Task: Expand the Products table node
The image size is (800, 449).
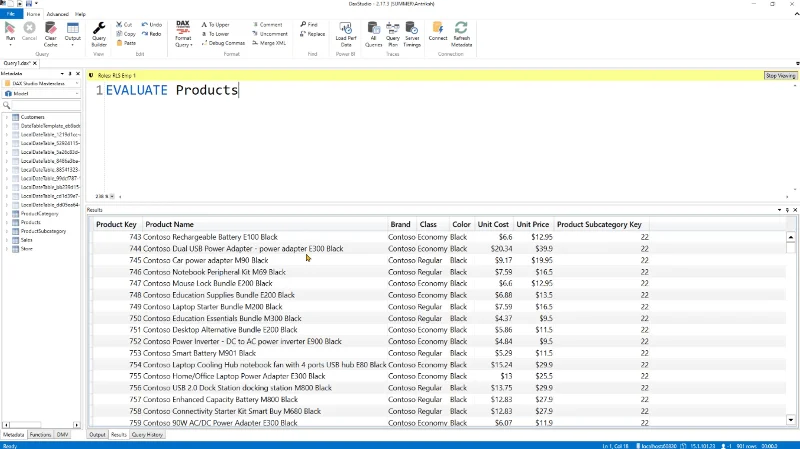Action: [7, 222]
